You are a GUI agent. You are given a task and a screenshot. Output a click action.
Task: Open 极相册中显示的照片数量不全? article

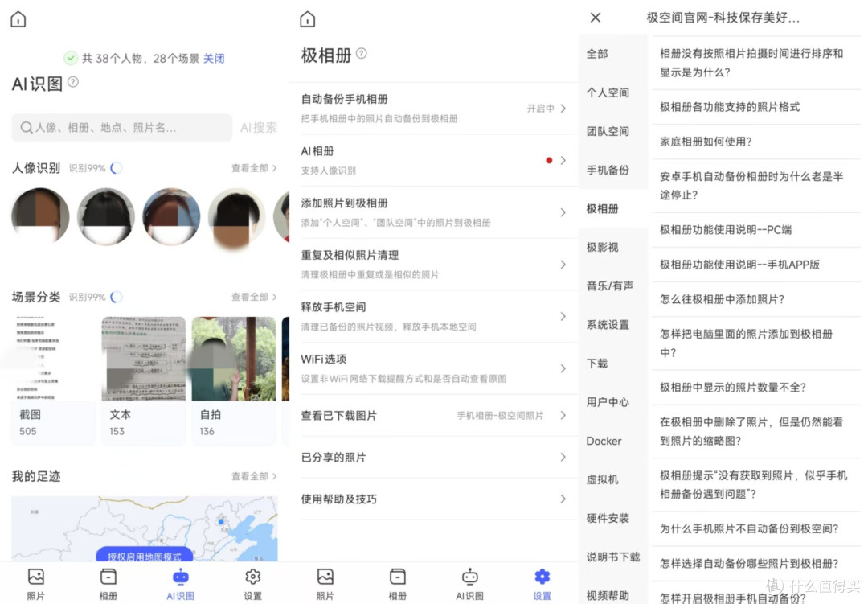point(733,388)
